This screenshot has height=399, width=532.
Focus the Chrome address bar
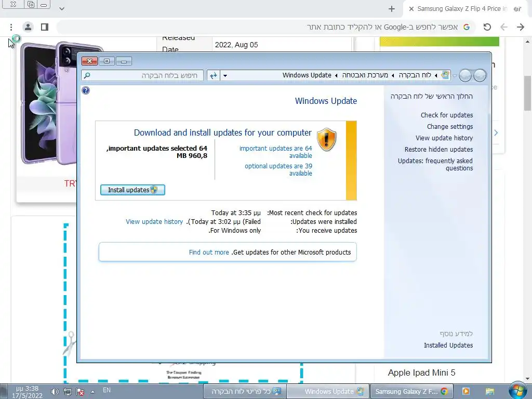[x=265, y=27]
